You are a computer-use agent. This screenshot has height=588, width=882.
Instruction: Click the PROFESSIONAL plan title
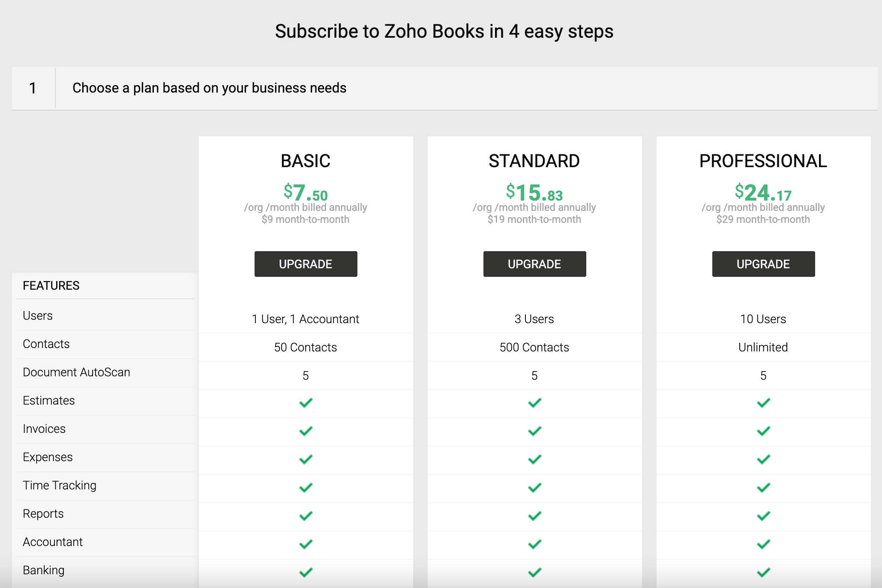click(763, 161)
